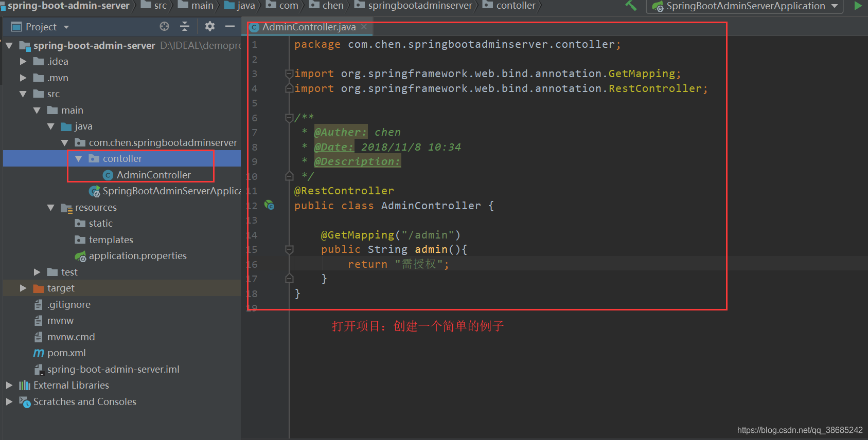Viewport: 868px width, 440px height.
Task: Click the External Libraries bars icon
Action: click(25, 386)
